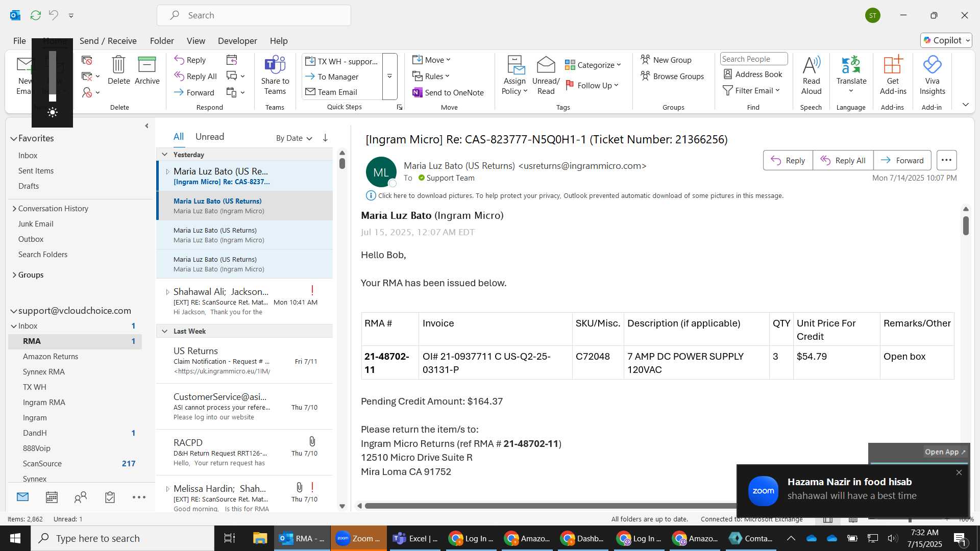Viewport: 980px width, 551px height.
Task: Collapse the ribbon chevron
Action: point(965,104)
